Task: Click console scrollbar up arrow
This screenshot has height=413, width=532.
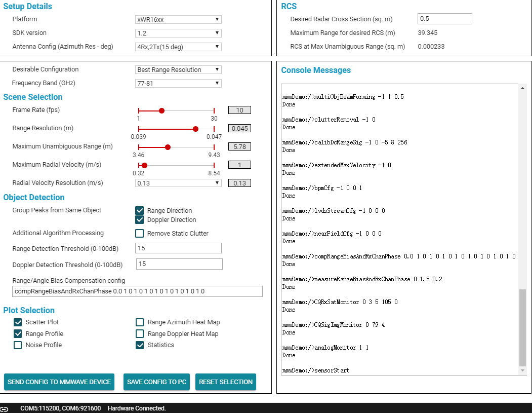Action: pos(522,88)
